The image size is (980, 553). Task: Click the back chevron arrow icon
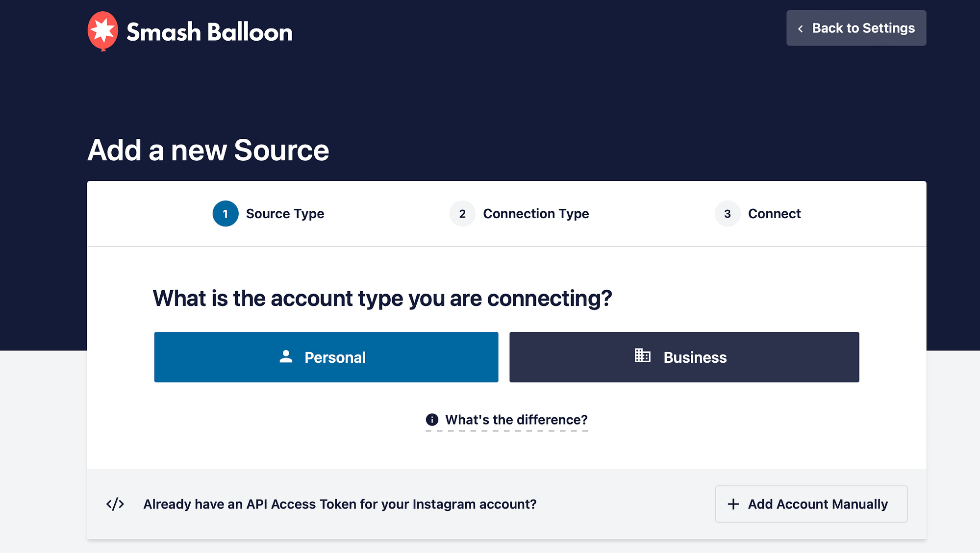coord(801,29)
